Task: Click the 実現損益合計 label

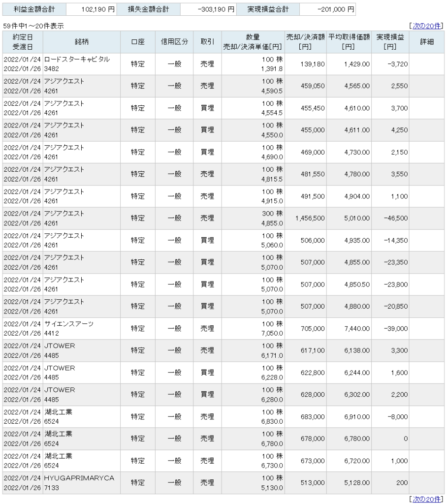Action: pos(268,9)
